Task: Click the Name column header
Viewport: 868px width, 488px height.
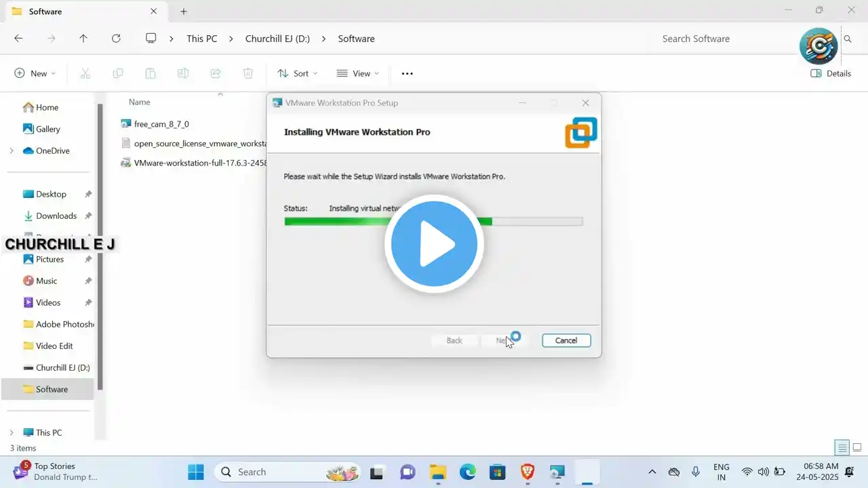Action: click(139, 102)
